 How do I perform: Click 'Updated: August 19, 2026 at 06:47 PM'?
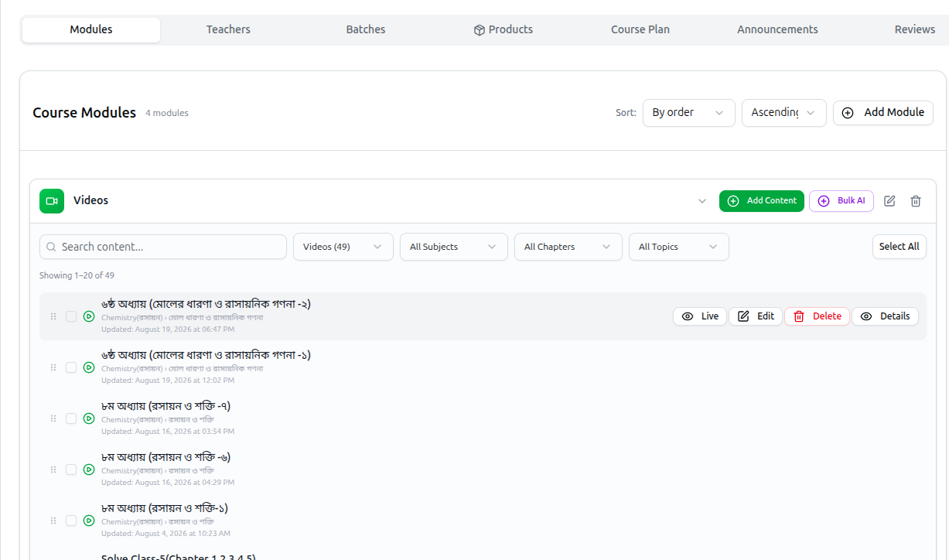click(168, 330)
